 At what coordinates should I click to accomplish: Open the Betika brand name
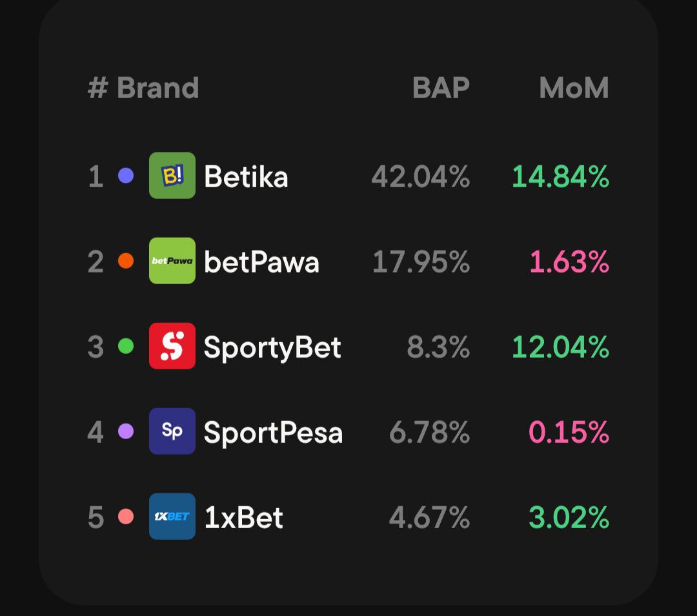coord(246,177)
